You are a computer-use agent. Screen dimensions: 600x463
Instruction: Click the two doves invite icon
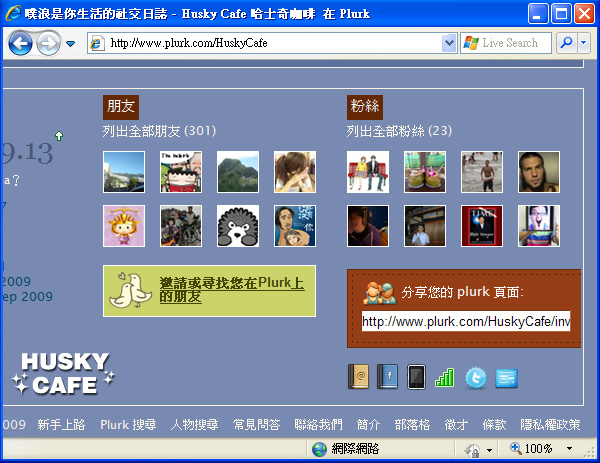131,290
